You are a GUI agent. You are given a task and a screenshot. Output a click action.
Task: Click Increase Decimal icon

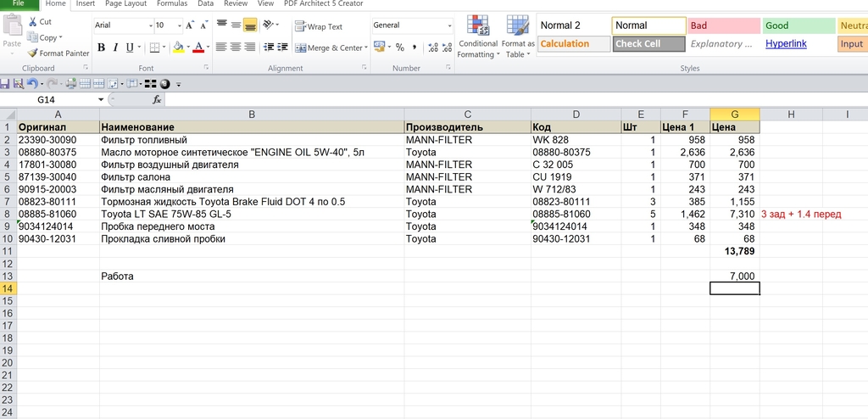[433, 47]
